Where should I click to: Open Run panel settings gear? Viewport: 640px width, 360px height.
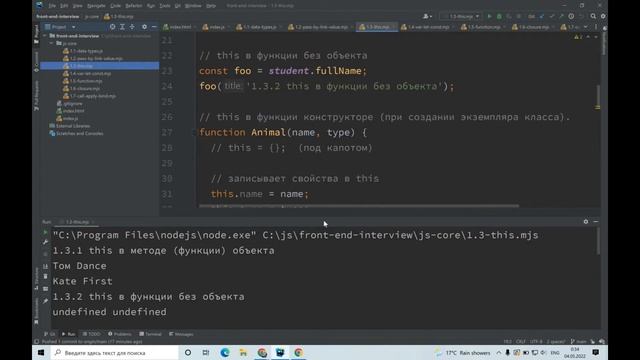[x=586, y=222]
